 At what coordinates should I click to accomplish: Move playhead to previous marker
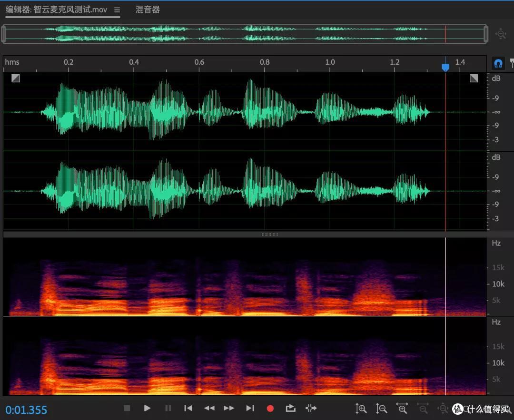click(188, 408)
